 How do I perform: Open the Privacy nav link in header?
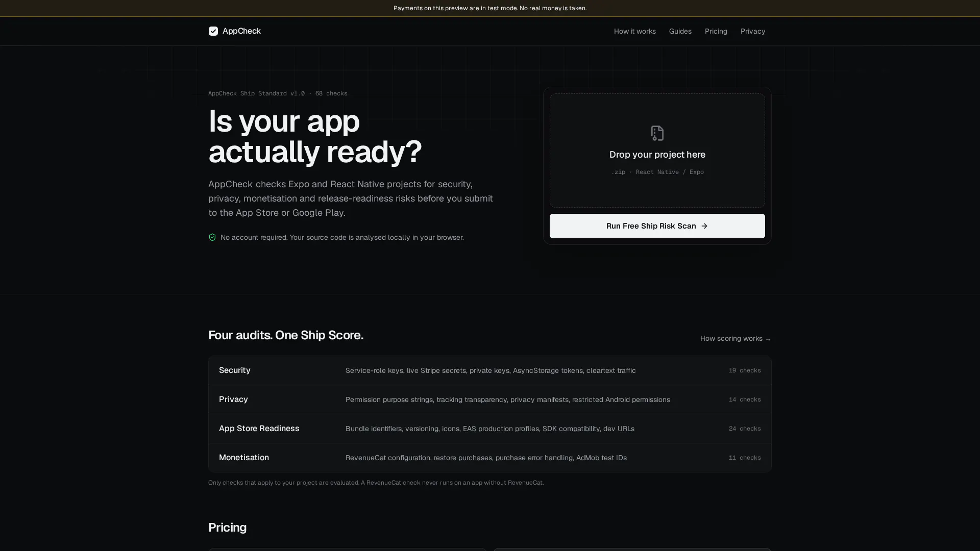point(752,31)
